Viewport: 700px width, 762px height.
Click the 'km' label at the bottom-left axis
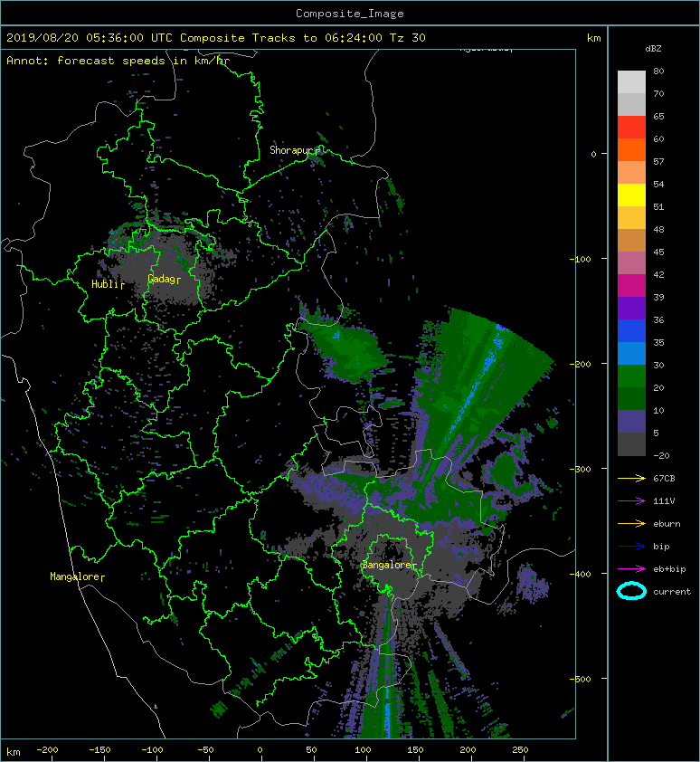point(14,752)
